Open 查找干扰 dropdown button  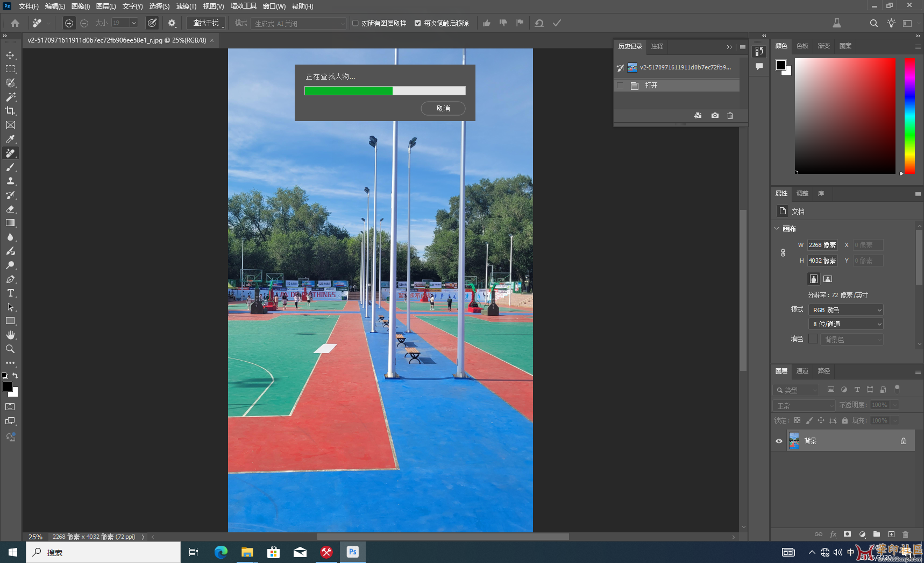coord(206,23)
